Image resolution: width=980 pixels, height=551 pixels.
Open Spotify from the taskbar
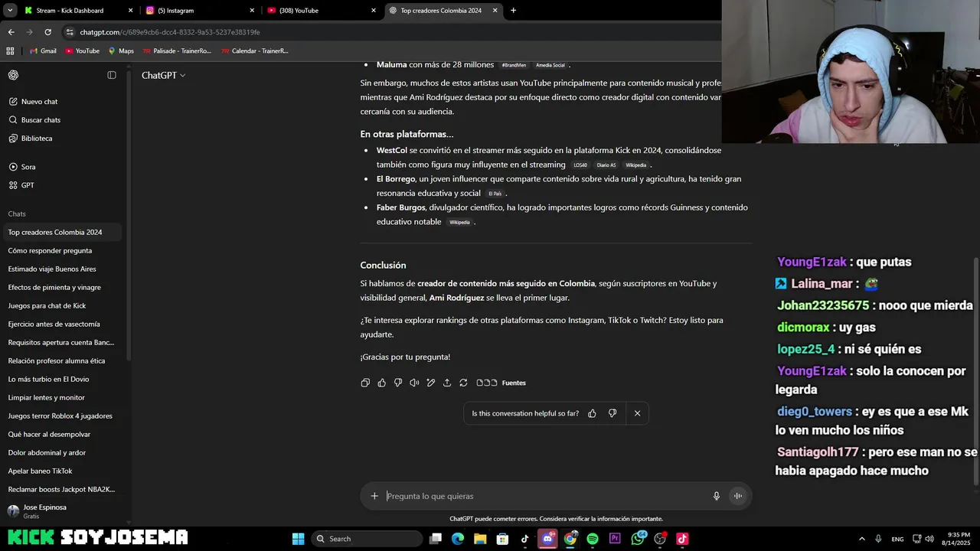pyautogui.click(x=593, y=539)
